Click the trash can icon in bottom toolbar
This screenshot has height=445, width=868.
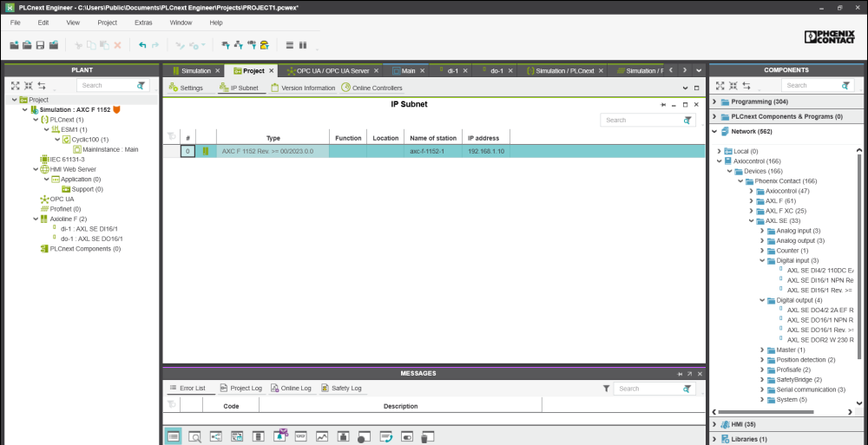[x=424, y=436]
